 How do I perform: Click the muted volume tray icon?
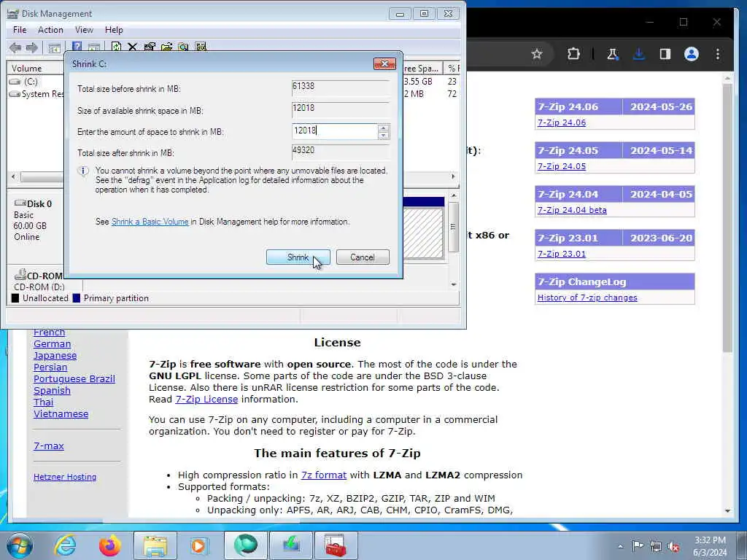click(673, 546)
